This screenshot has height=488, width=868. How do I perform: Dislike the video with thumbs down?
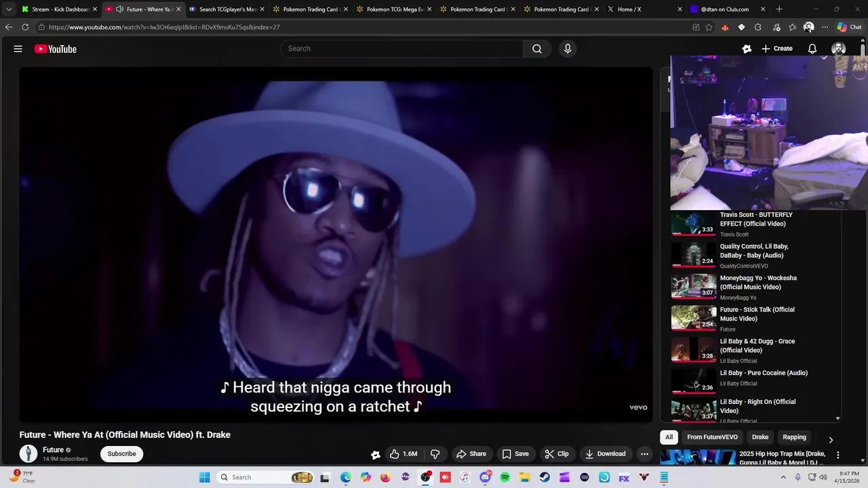coord(435,454)
